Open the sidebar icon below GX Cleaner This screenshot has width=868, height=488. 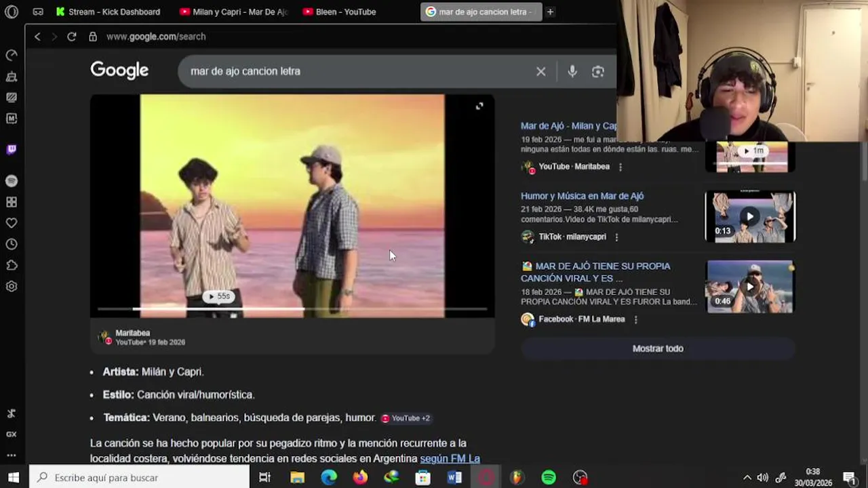(x=12, y=98)
